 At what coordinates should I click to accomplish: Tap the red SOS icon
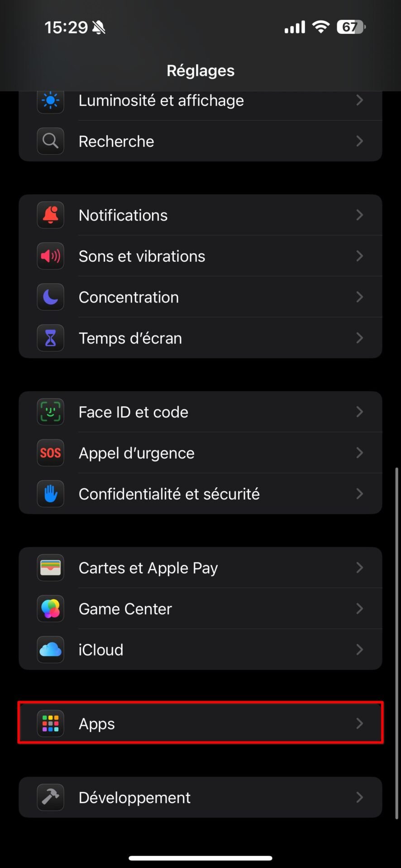[x=50, y=453]
